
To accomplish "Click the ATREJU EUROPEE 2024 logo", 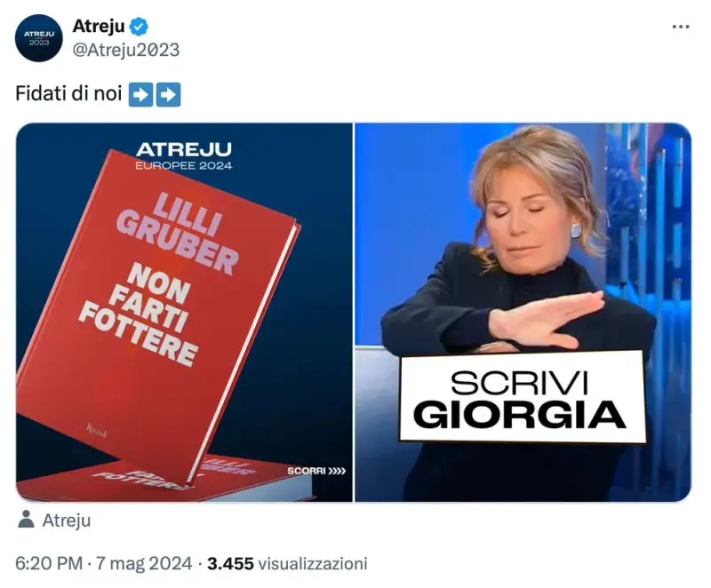I will click(184, 155).
